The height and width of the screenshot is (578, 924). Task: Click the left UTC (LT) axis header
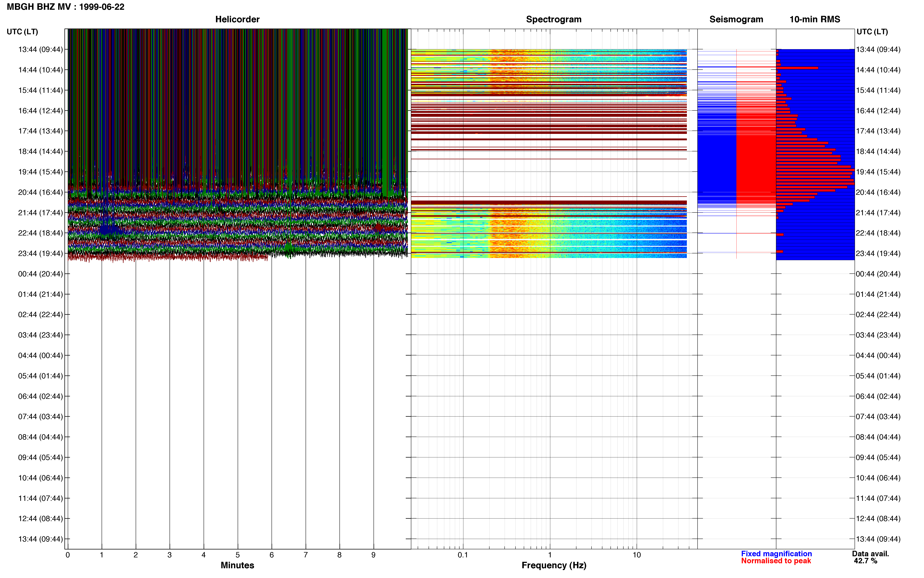22,32
